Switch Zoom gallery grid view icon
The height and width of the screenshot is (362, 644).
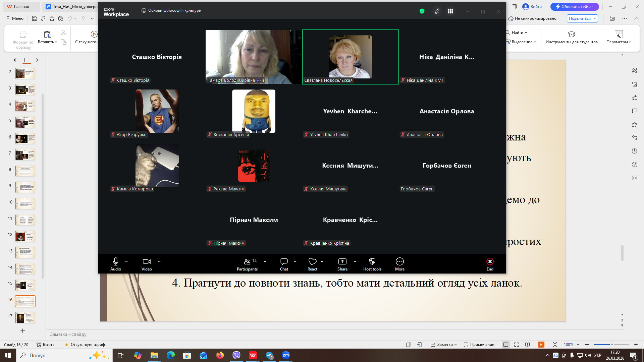pos(450,11)
